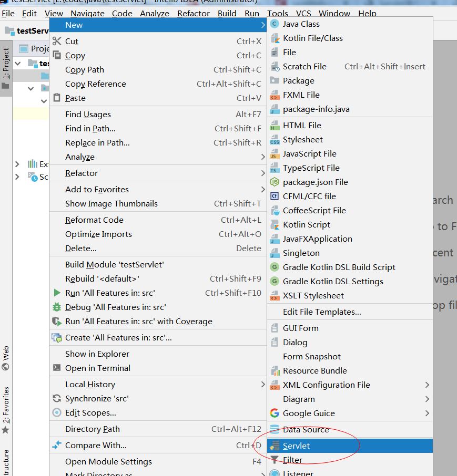This screenshot has height=476, width=457.
Task: Open the Navigate menu
Action: 87,13
